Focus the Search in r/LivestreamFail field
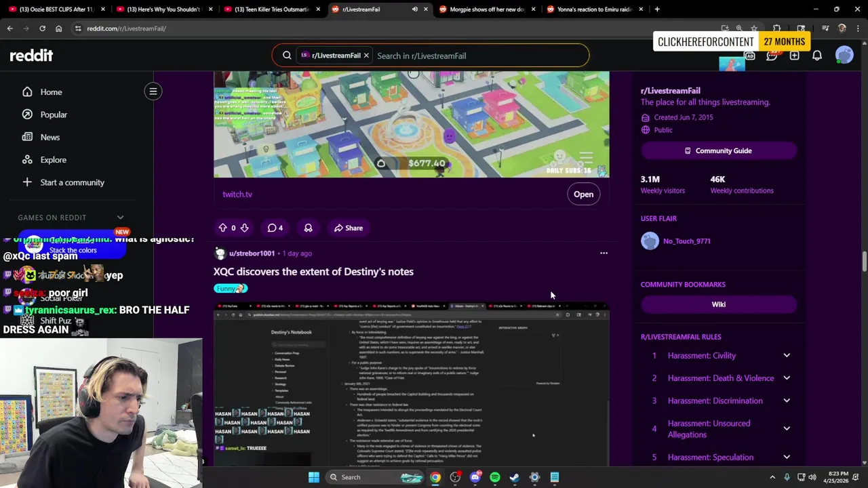The image size is (868, 488). 479,56
